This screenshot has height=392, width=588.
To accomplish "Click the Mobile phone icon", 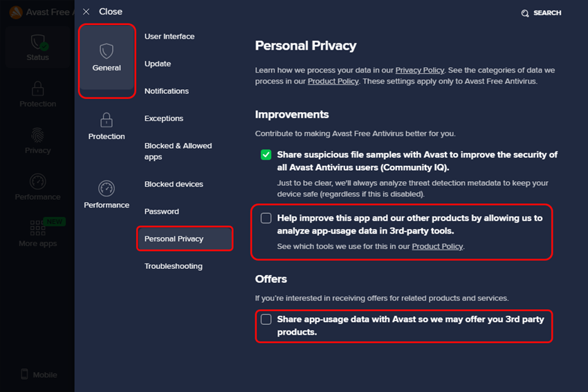I will coord(25,374).
